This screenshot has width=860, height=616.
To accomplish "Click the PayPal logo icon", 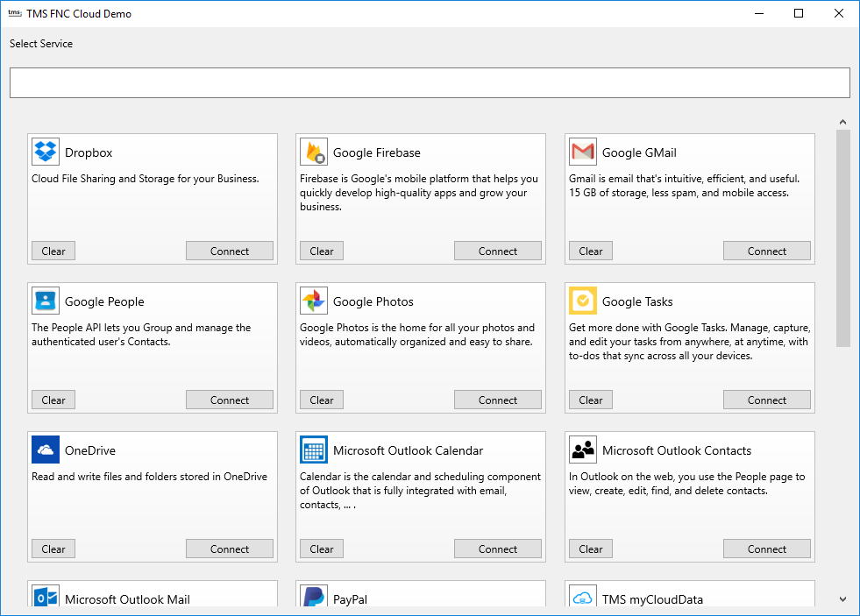I will (314, 596).
